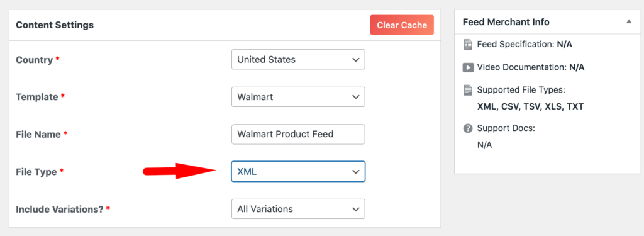Click the supported types list XML, CSV, TSV

(x=530, y=107)
